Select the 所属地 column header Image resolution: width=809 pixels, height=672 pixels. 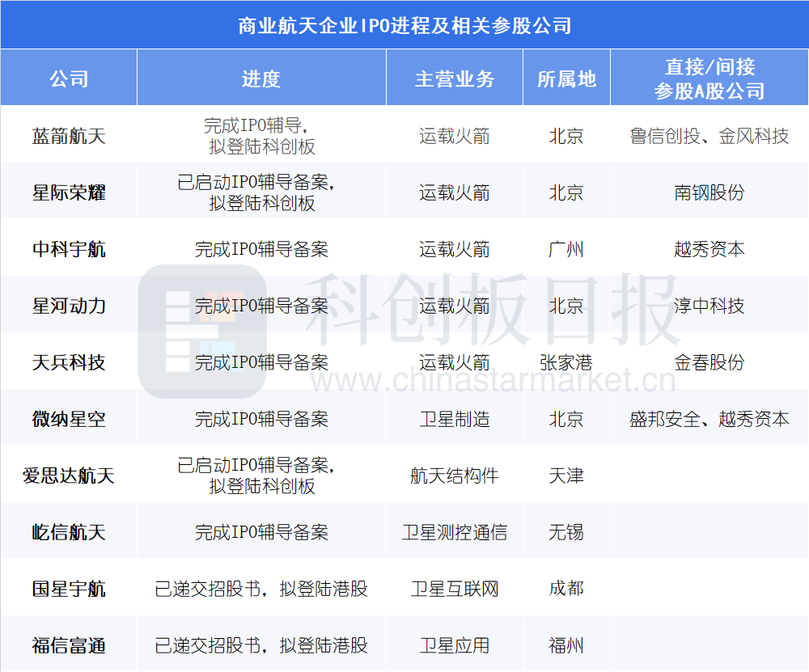click(x=566, y=78)
